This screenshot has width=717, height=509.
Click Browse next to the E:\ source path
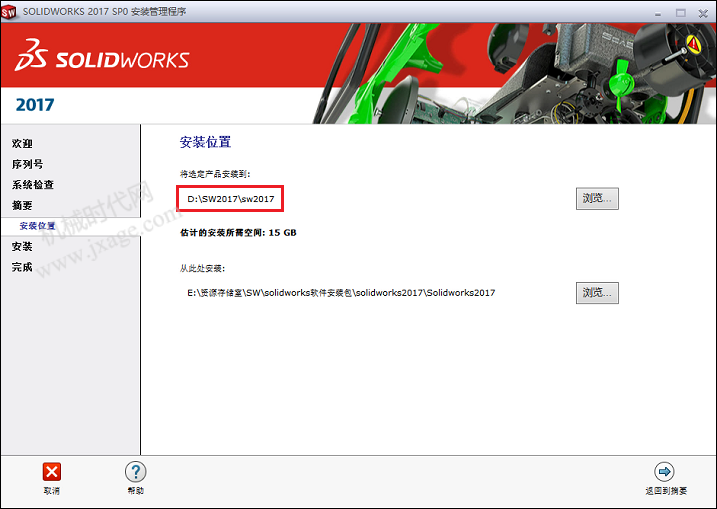[x=597, y=293]
